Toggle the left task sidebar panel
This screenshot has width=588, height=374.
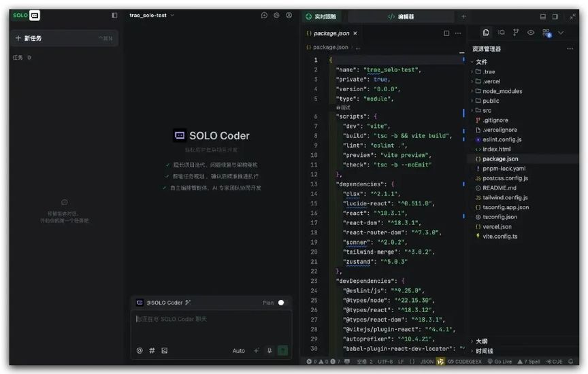coord(114,15)
